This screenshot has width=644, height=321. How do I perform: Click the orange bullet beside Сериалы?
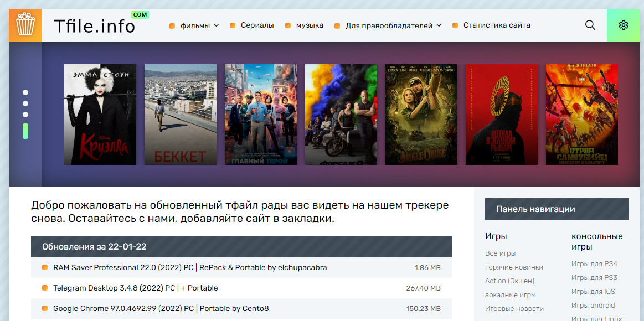233,25
